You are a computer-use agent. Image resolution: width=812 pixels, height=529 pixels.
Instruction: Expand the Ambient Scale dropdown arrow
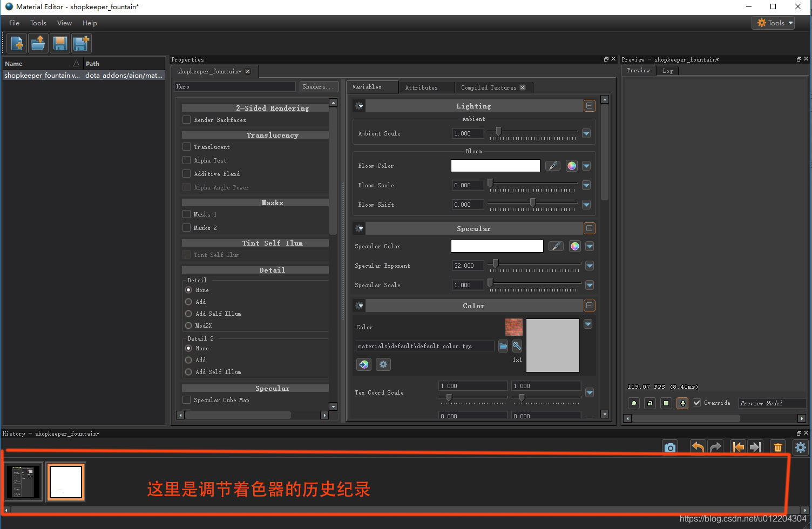click(586, 133)
